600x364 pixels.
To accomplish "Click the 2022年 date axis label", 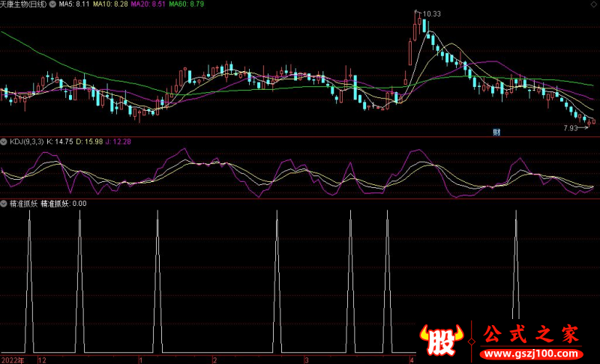I will pyautogui.click(x=11, y=360).
